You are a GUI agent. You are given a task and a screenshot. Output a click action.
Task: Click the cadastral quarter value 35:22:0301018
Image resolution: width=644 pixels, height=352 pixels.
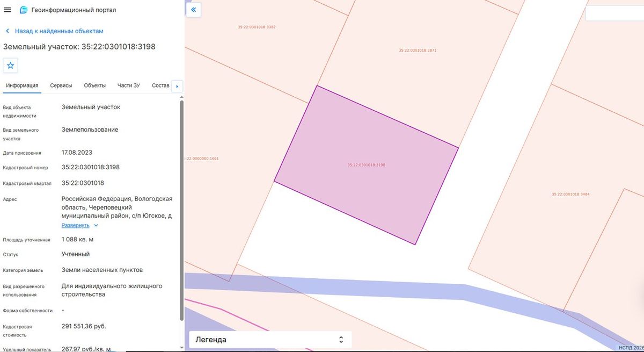pyautogui.click(x=83, y=183)
